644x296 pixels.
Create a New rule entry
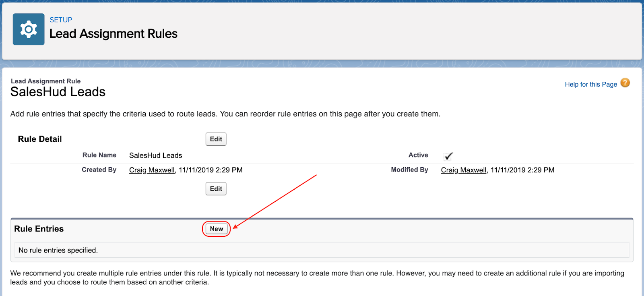click(x=216, y=229)
